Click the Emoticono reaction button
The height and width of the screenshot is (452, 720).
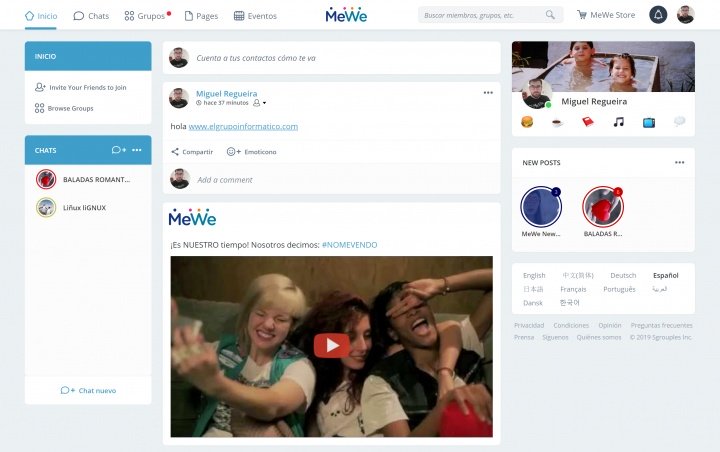pyautogui.click(x=252, y=152)
